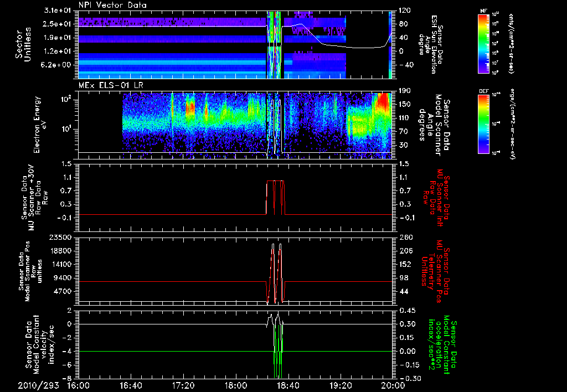567x392 pixels.
Task: Click the 150 scanner angle tick label
Action: [x=405, y=104]
